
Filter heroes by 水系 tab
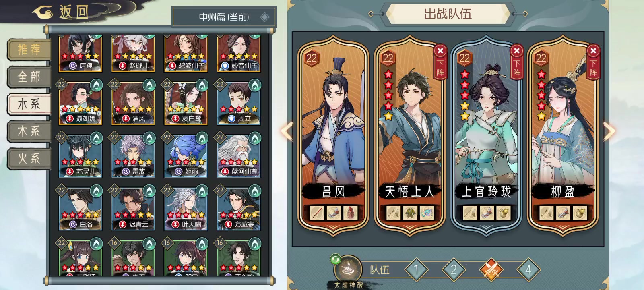pos(29,104)
